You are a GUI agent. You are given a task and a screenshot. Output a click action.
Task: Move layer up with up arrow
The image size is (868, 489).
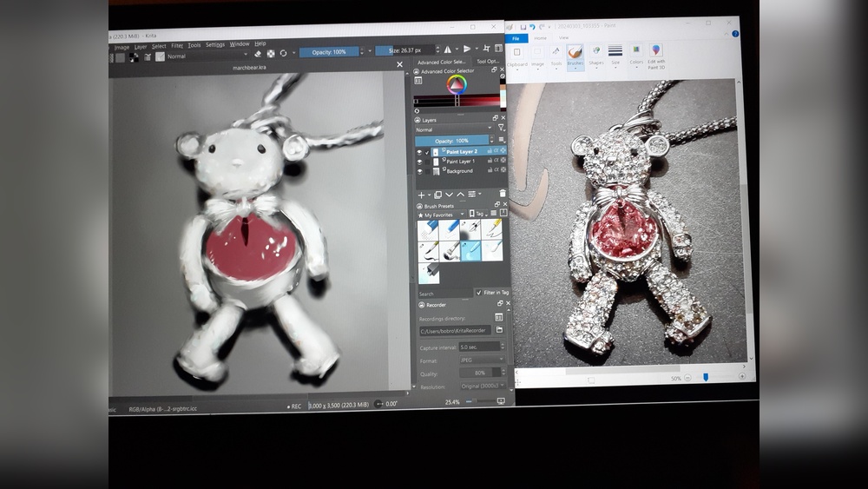coord(460,195)
